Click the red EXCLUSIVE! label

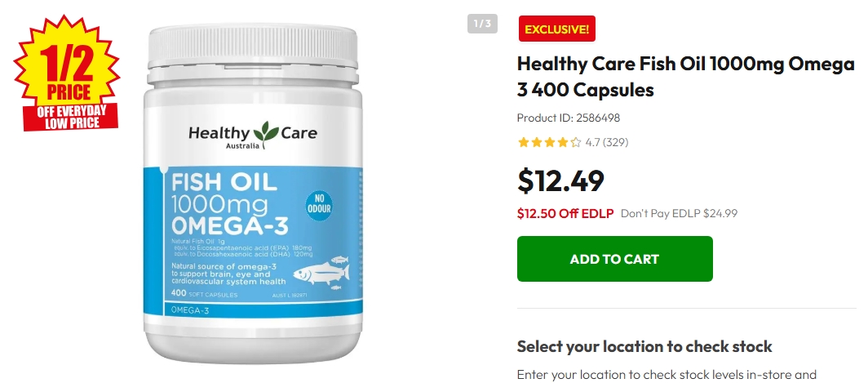557,29
